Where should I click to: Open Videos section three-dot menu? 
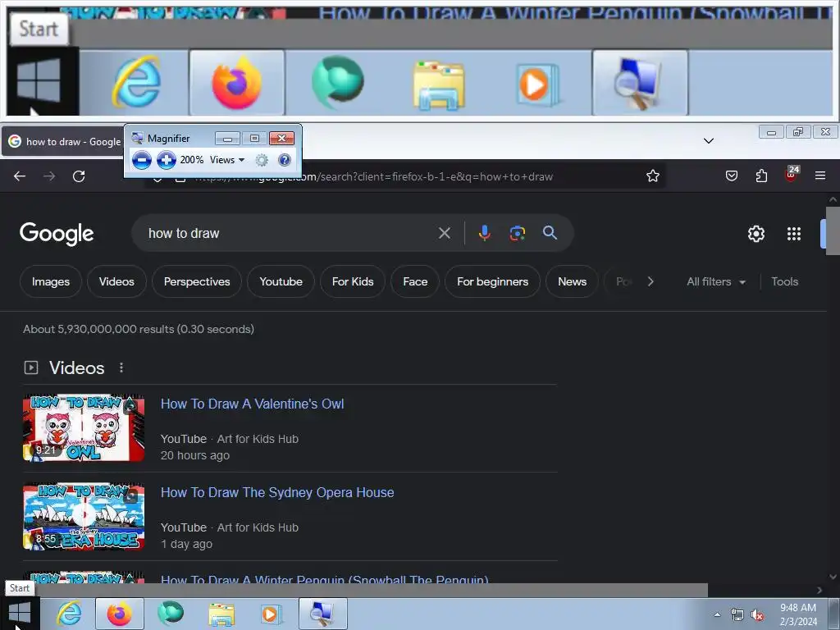click(121, 367)
